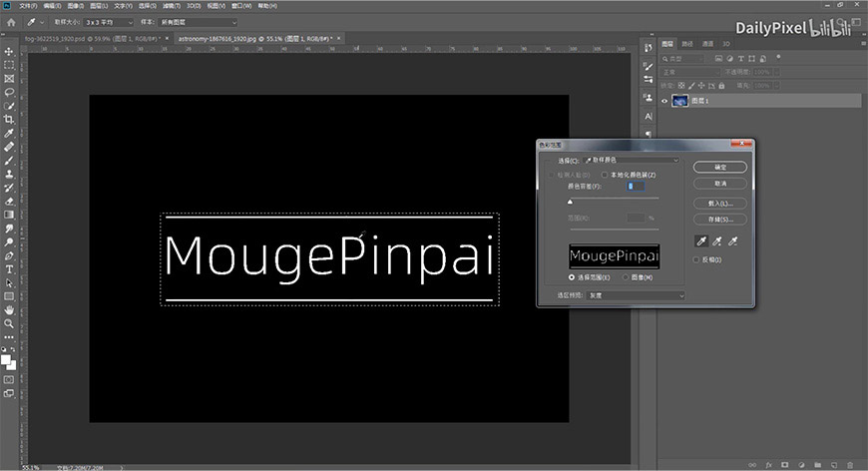Select the Zoom magnifier tool
This screenshot has height=471, width=868.
[9, 323]
